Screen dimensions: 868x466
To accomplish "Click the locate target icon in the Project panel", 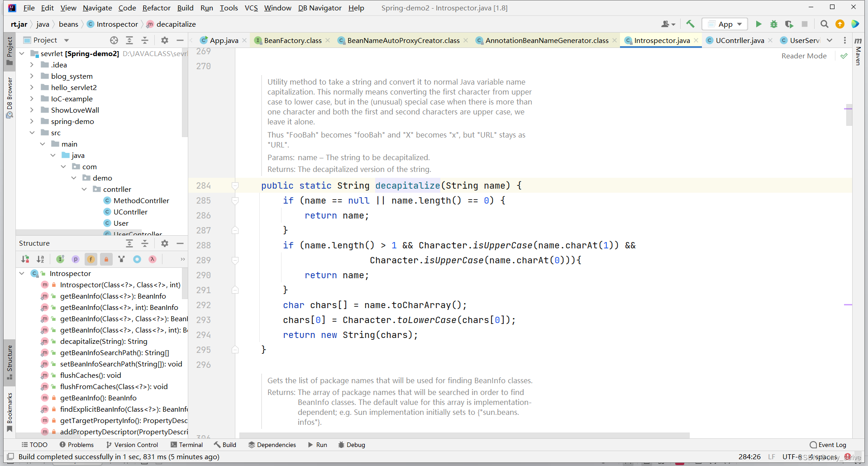I will (x=114, y=40).
